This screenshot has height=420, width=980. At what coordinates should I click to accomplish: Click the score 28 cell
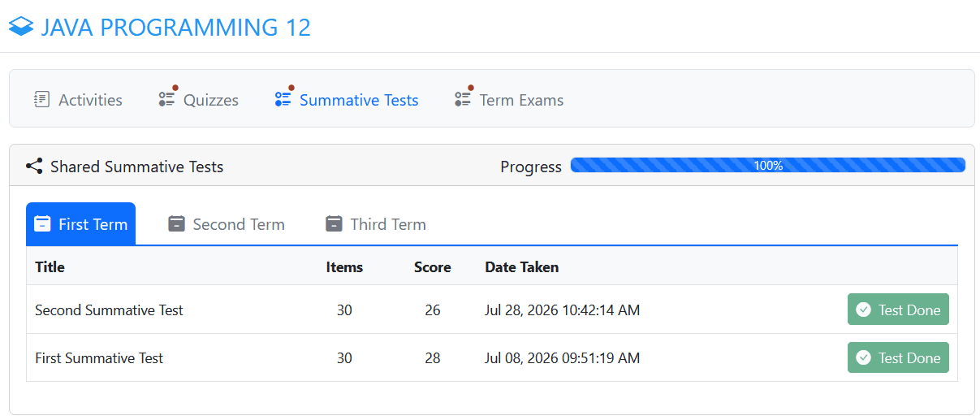(x=433, y=357)
